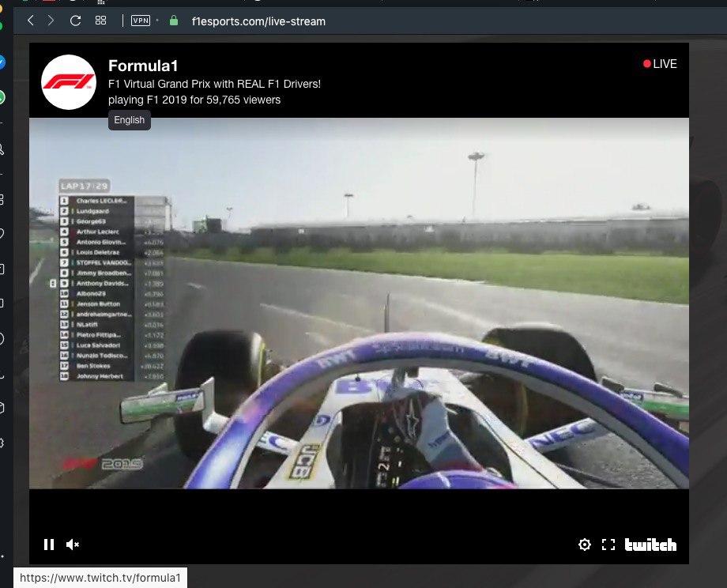This screenshot has width=727, height=588.
Task: Select the f1esports.com/live-stream address field
Action: (258, 21)
